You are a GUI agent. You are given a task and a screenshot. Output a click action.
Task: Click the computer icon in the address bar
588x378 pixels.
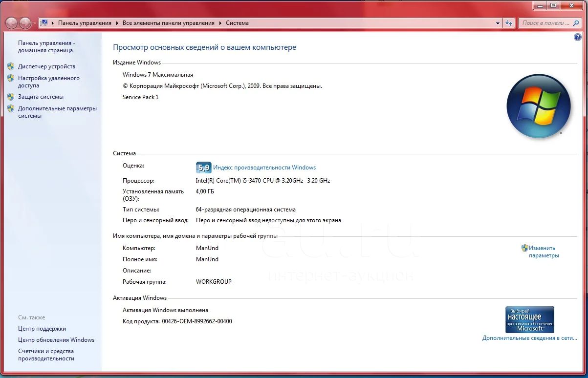point(44,23)
